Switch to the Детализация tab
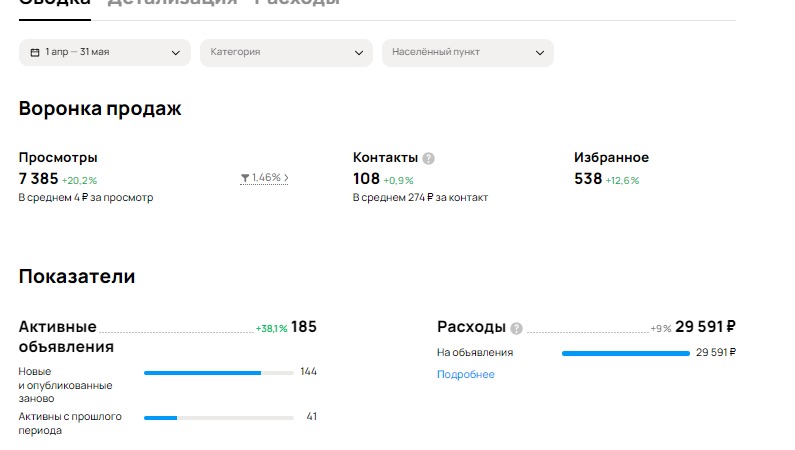 point(172,3)
